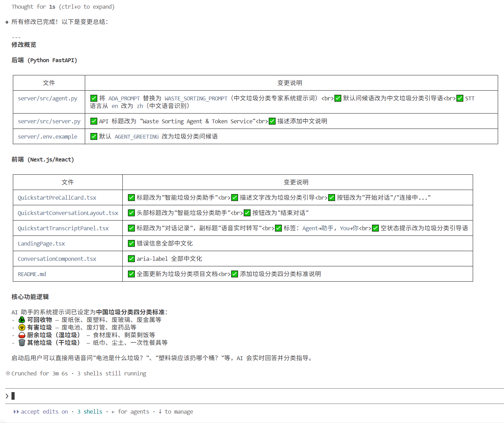Image resolution: width=504 pixels, height=423 pixels.
Task: Click the trash can emoji beside 其他垃圾
Action: pos(22,343)
